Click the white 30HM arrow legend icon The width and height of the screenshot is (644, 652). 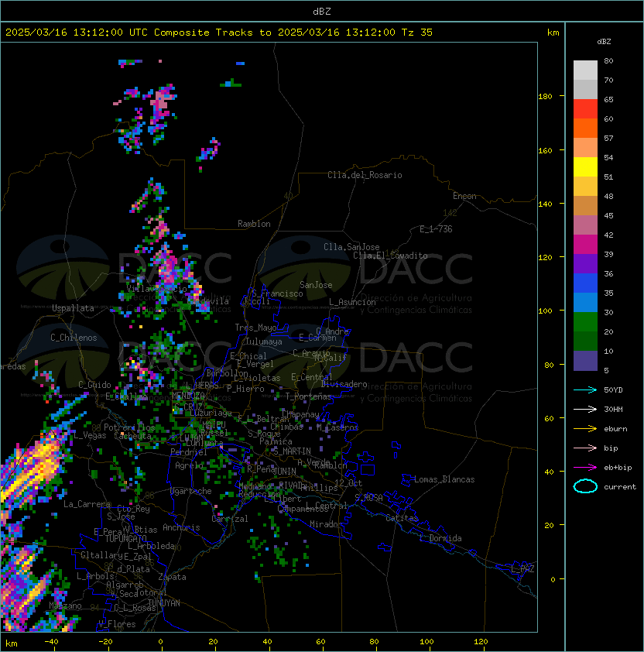(585, 410)
